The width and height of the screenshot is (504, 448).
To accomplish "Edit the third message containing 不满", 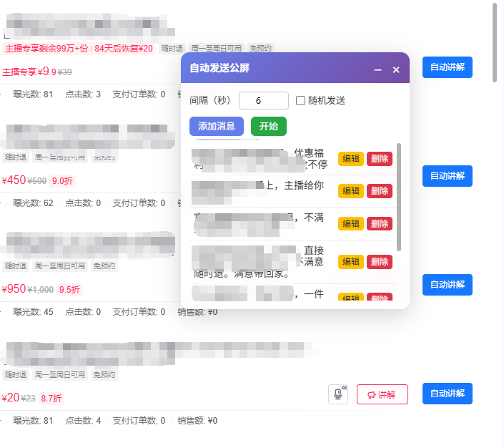I will (x=351, y=224).
